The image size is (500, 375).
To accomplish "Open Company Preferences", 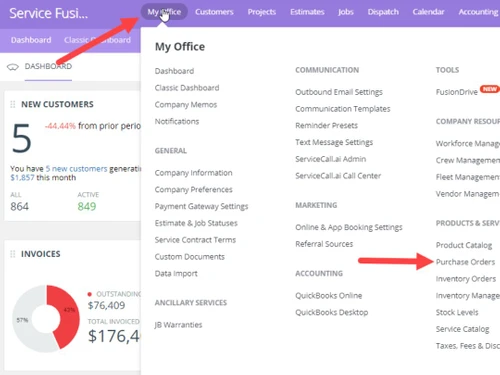I will pos(193,190).
